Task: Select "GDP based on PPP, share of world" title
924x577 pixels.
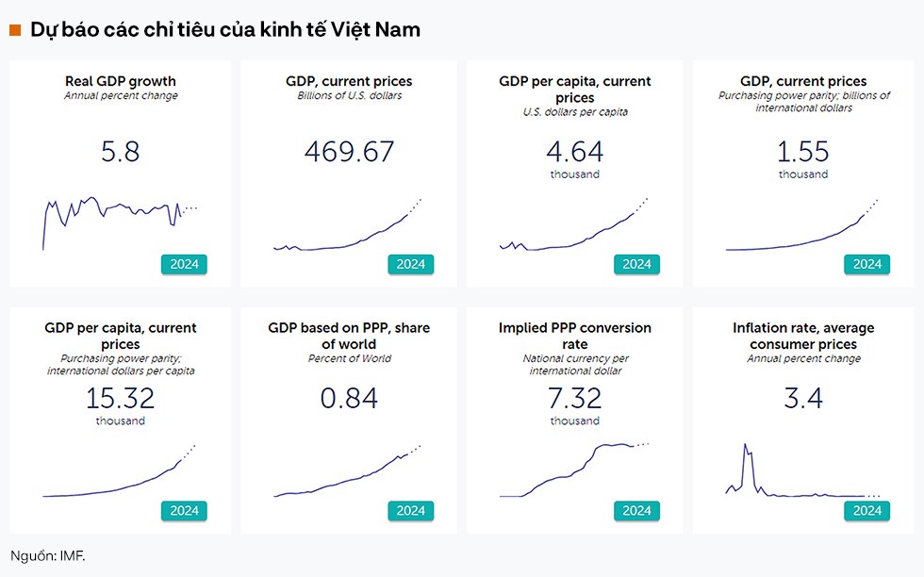Action: click(349, 336)
